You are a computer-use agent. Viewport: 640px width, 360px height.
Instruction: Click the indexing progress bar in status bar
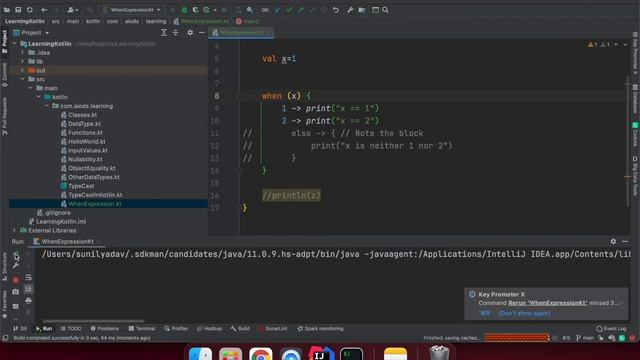click(x=517, y=338)
